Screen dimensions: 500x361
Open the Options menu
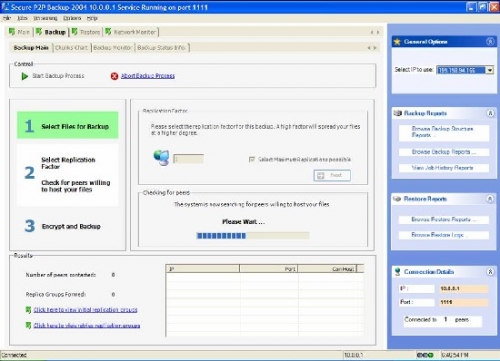[72, 18]
